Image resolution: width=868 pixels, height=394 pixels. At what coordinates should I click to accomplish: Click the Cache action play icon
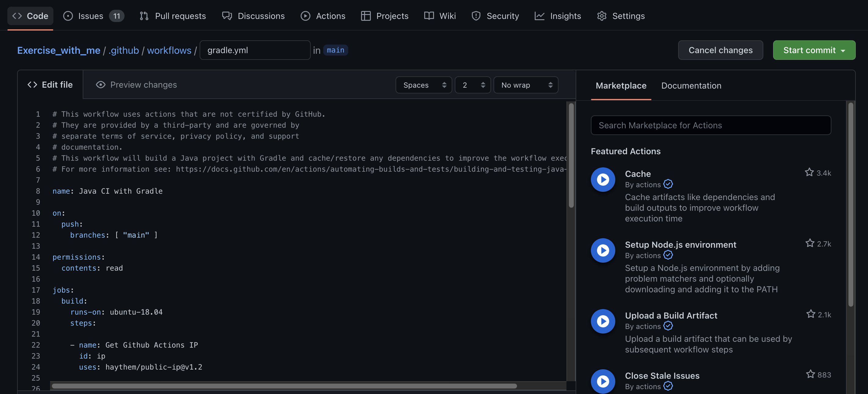(603, 180)
